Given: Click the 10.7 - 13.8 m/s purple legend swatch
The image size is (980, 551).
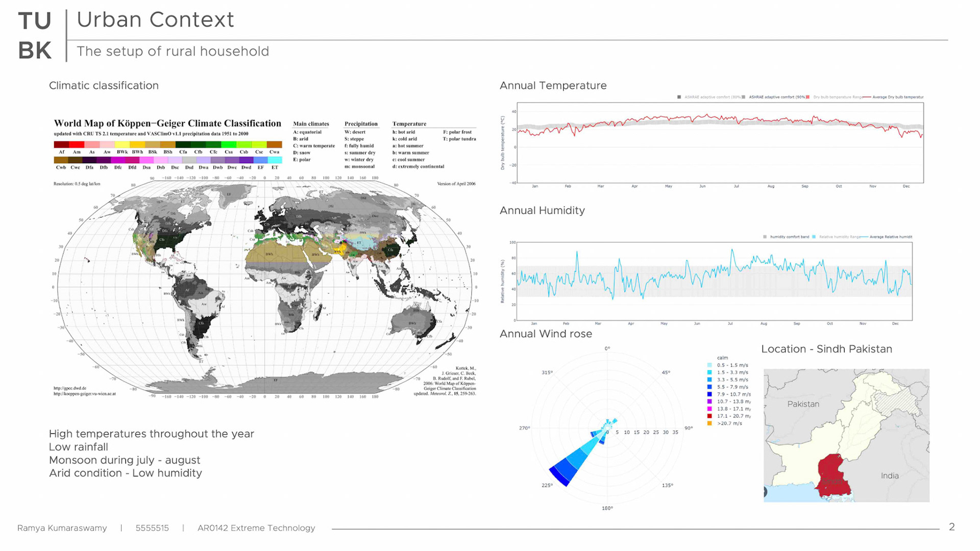Looking at the screenshot, I should point(709,402).
